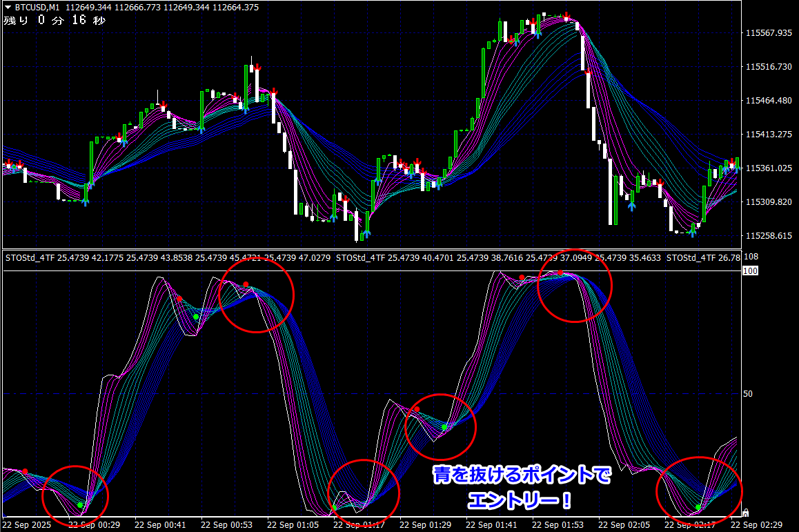Click the 100 level label of the oscillator
Viewport: 799px width, 532px height.
[751, 271]
